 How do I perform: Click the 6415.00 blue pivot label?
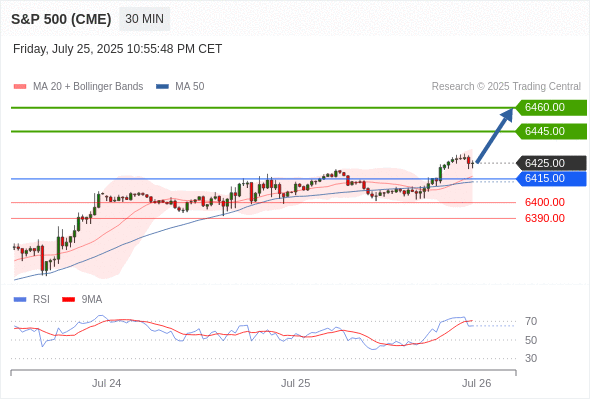551,178
